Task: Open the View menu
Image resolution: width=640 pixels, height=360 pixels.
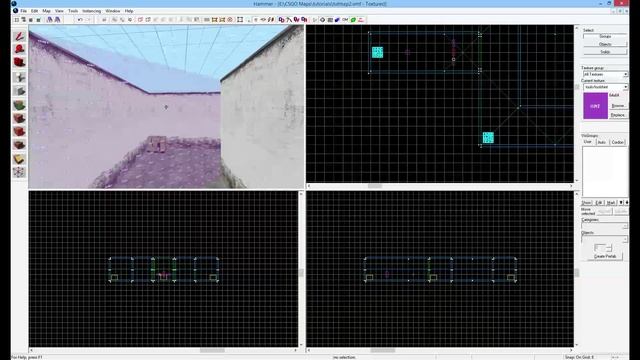Action: [x=59, y=11]
